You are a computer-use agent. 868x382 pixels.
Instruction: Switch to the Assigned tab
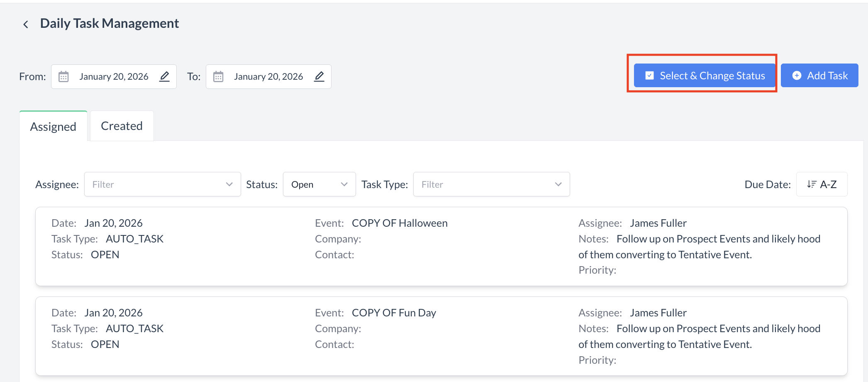[x=53, y=126]
